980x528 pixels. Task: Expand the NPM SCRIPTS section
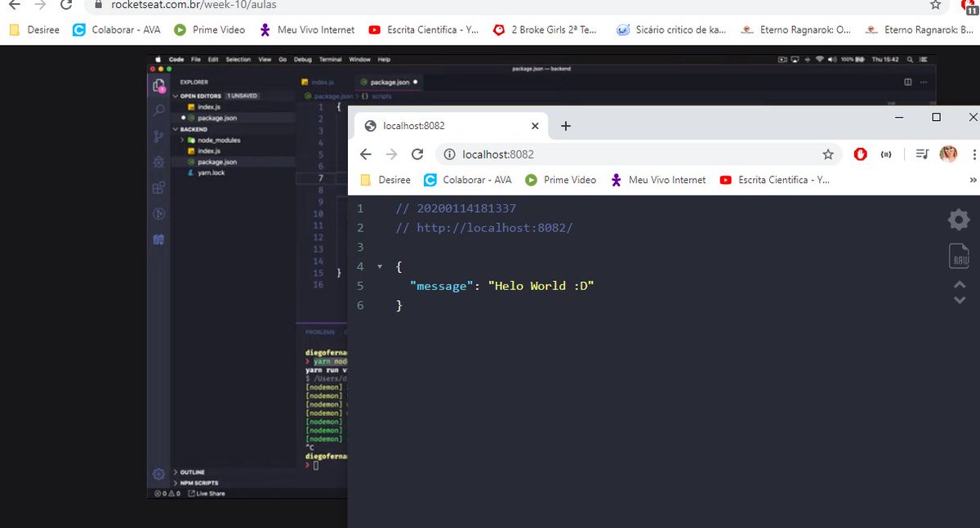click(x=198, y=483)
